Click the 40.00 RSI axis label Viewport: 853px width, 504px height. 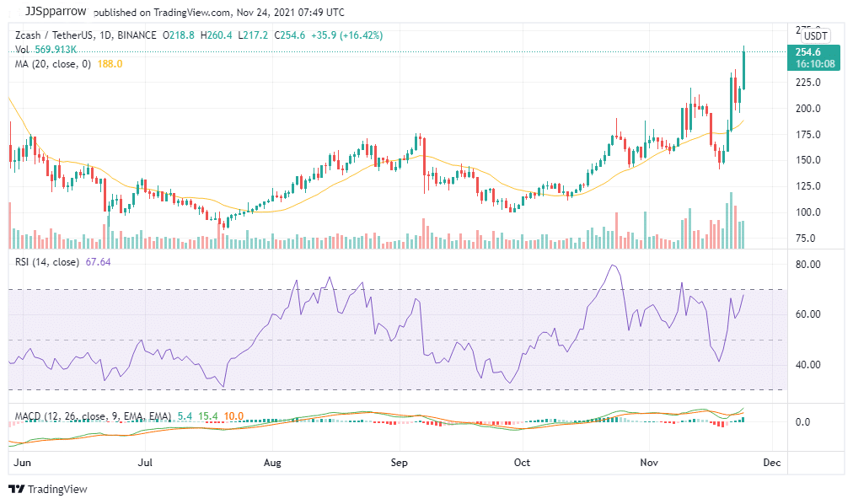click(808, 365)
